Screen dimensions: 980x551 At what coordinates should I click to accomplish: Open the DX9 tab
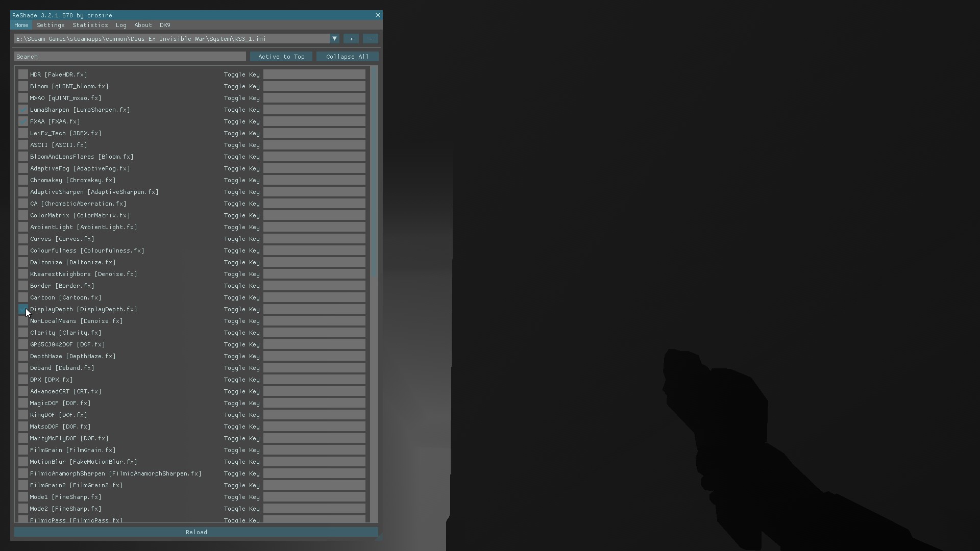165,25
